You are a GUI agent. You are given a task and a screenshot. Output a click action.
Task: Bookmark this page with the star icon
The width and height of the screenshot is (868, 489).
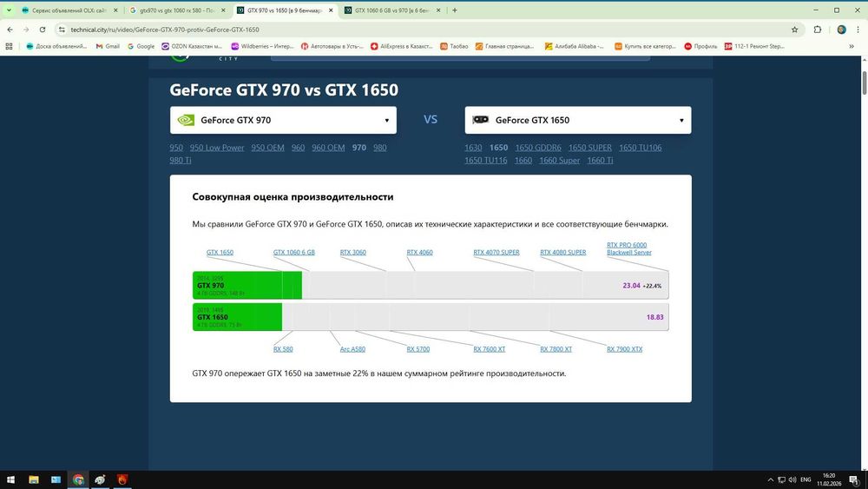coord(795,30)
